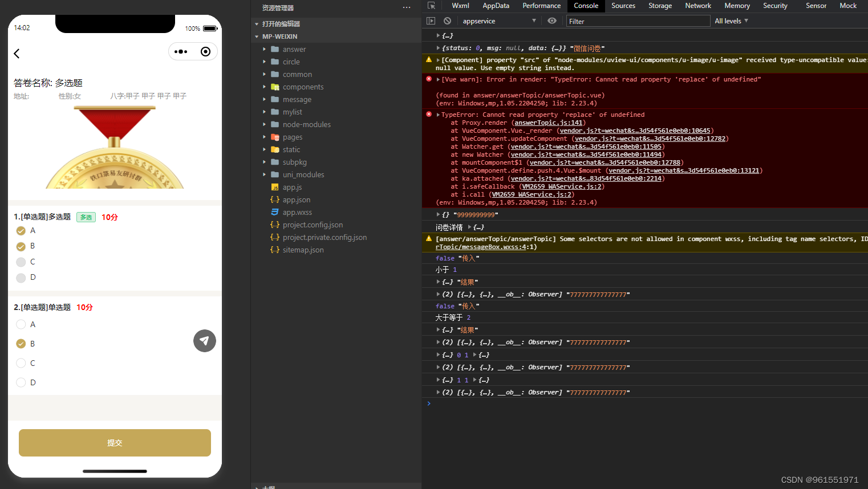Screen dimensions: 868x489
Task: Expand the 微信问卷 status object log
Action: pos(438,48)
